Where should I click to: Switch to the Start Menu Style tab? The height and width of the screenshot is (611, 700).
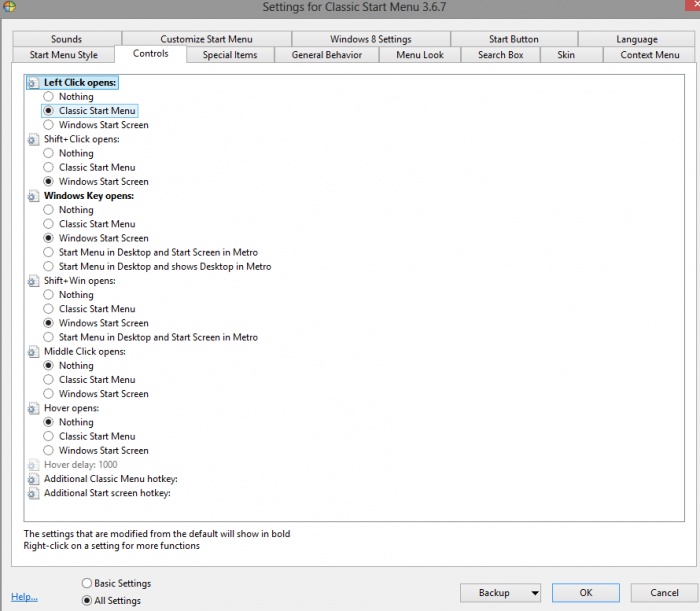(x=63, y=55)
